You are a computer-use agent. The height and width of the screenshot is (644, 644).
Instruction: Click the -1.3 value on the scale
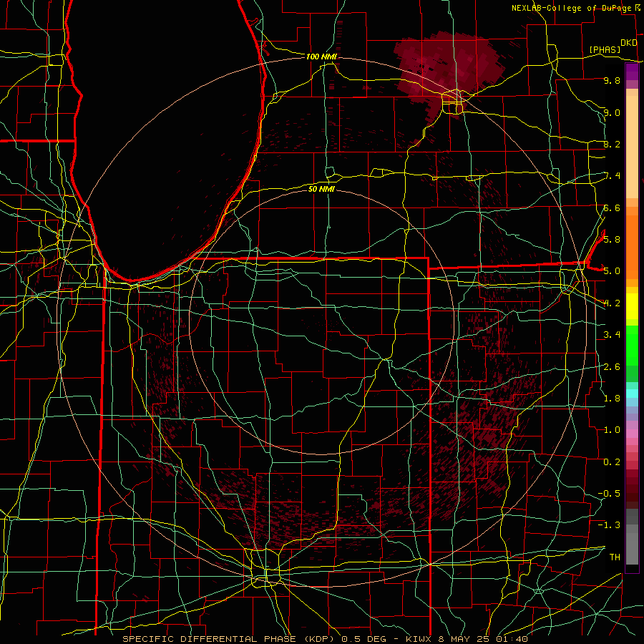tap(609, 525)
